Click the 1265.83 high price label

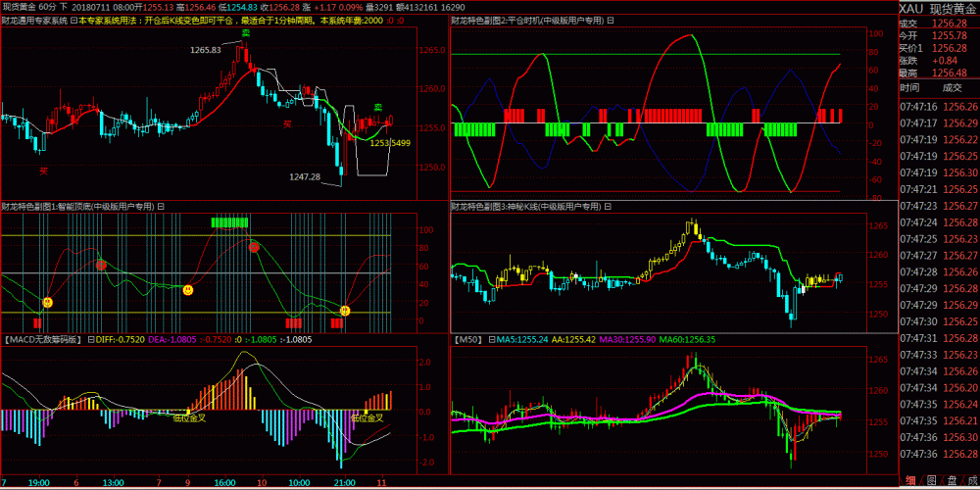[x=206, y=50]
